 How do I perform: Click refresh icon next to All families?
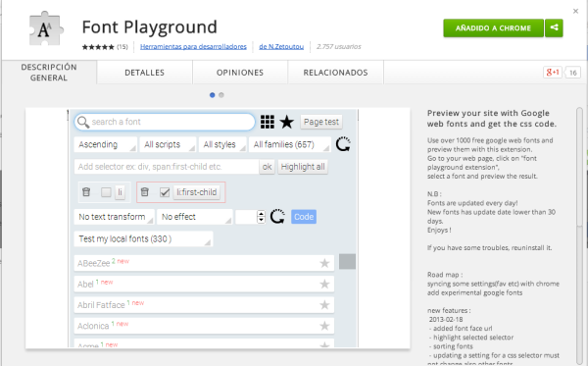(343, 144)
